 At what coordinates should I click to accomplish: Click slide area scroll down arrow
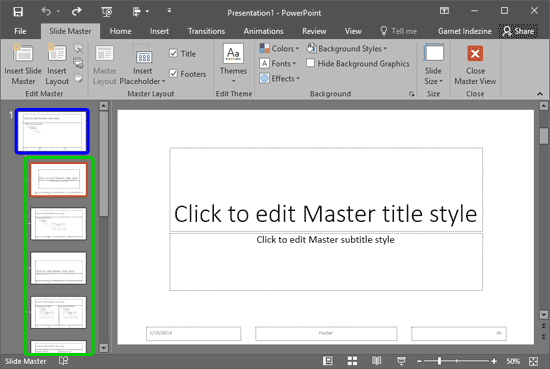point(543,314)
